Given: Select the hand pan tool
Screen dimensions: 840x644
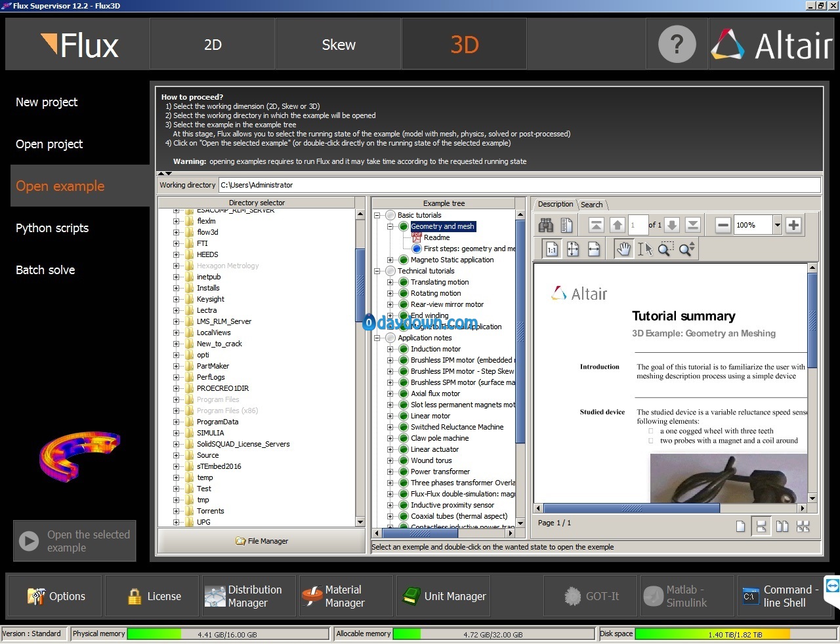Looking at the screenshot, I should click(623, 249).
